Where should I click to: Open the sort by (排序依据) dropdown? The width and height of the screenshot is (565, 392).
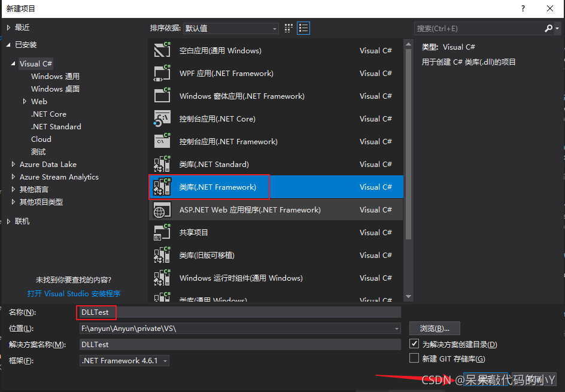(x=230, y=28)
